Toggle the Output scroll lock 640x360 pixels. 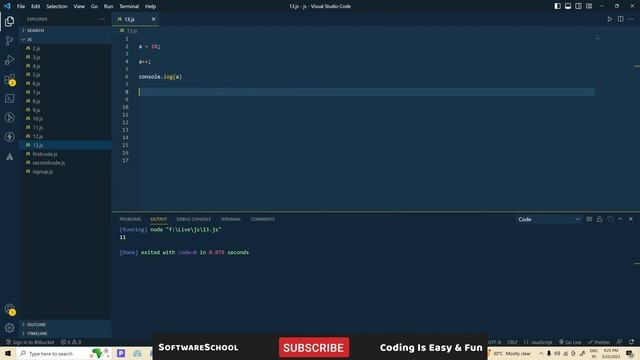(599, 219)
